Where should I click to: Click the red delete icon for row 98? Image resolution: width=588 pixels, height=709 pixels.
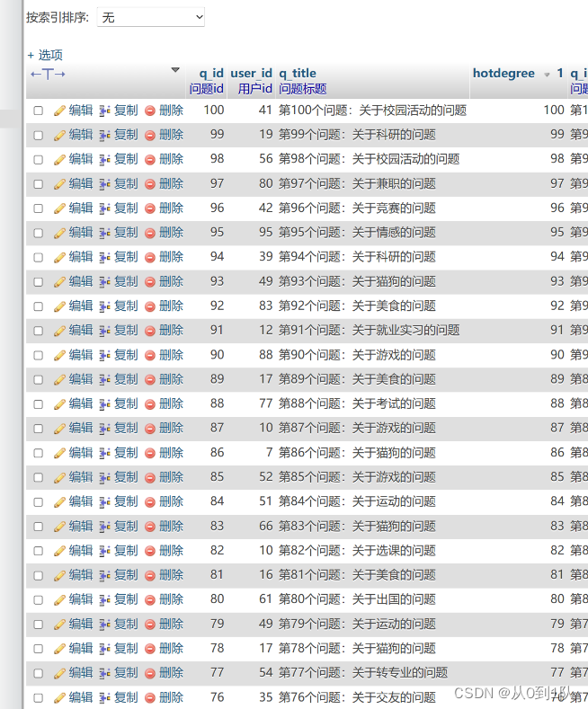click(150, 160)
